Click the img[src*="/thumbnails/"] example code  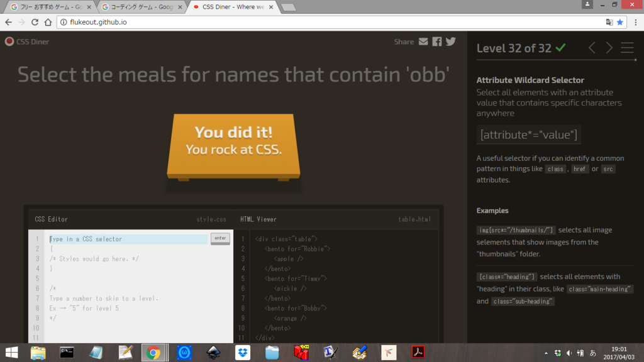point(516,230)
